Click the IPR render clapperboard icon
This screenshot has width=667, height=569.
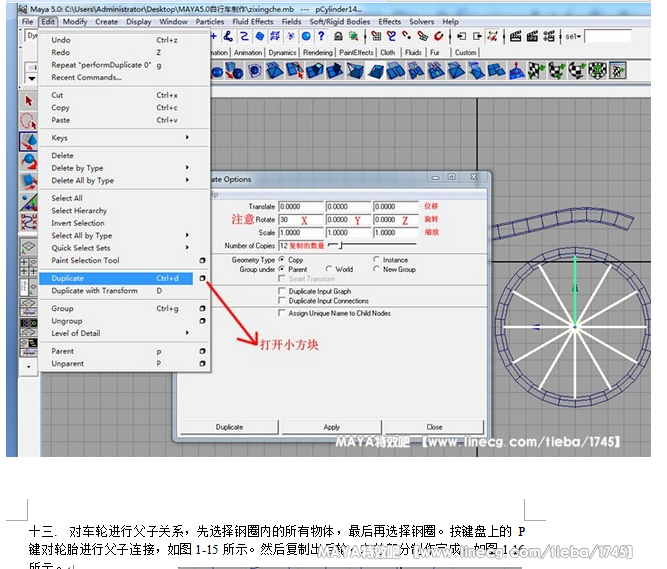coord(532,36)
